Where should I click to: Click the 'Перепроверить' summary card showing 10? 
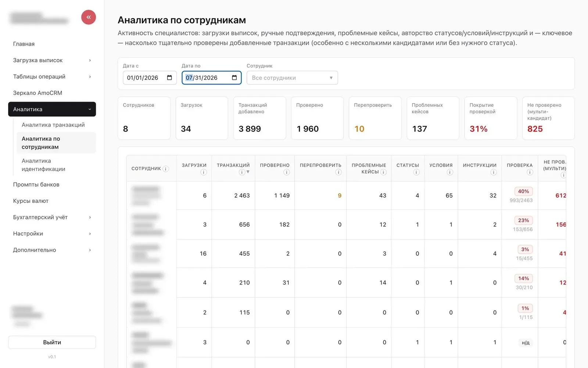[x=375, y=118]
